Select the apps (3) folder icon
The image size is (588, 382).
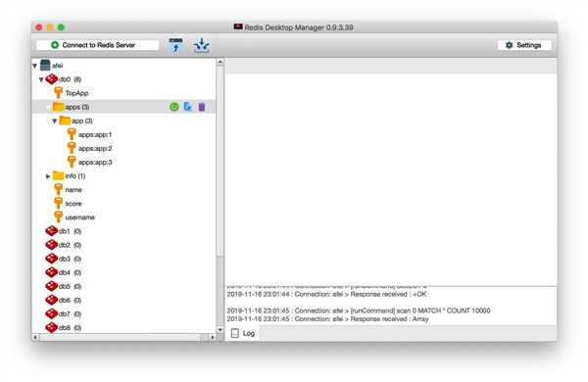tap(59, 107)
